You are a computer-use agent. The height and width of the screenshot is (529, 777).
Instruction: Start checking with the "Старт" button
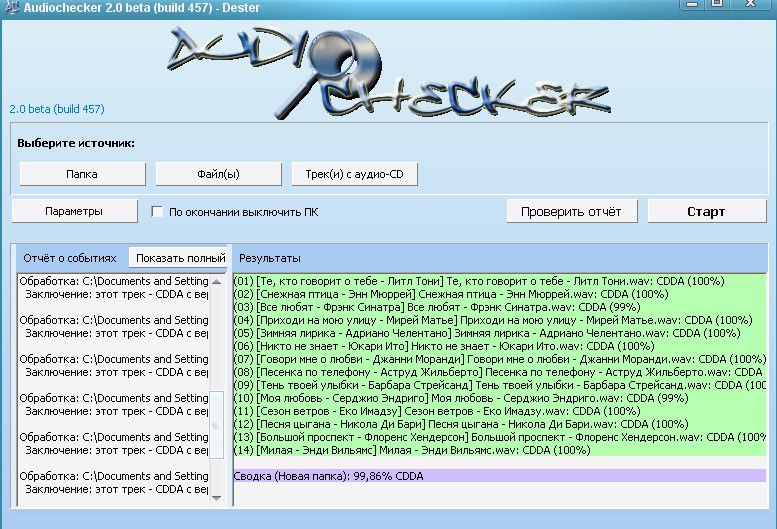(705, 212)
